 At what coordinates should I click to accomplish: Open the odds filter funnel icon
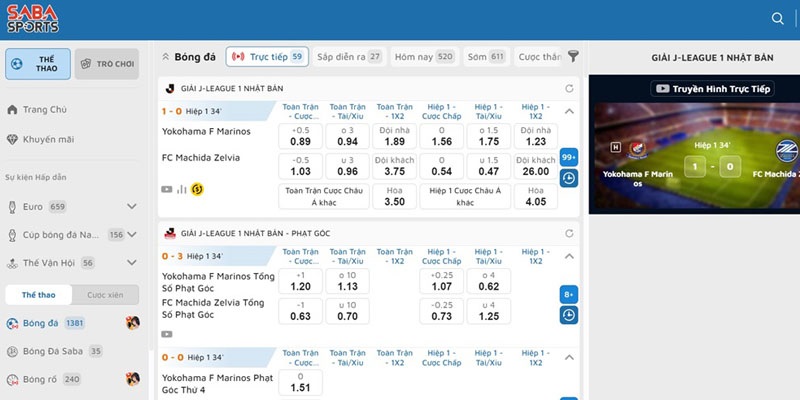click(573, 57)
